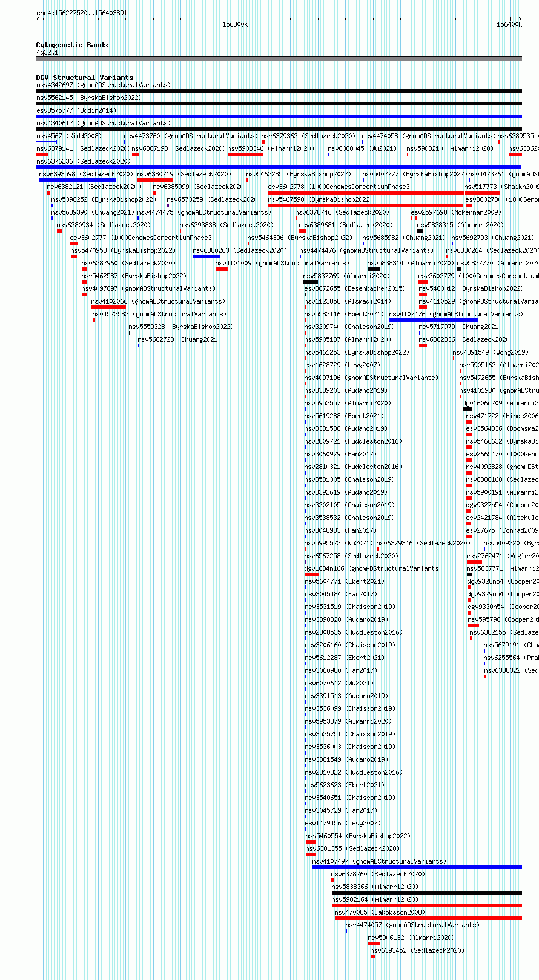Click the nsv470085 (Jakobsson2008) label
539x980 pixels.
[380, 912]
